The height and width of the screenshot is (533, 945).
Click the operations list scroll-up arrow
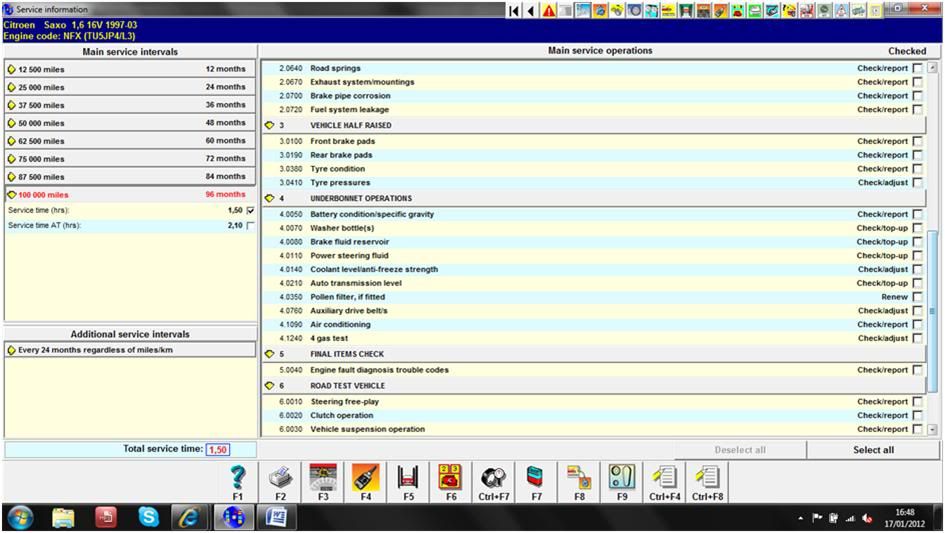932,68
